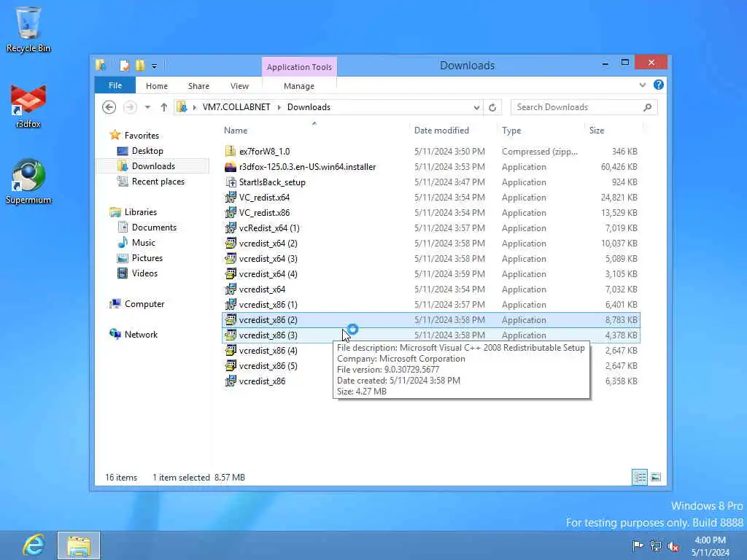Open Internet Explorer from the taskbar
747x560 pixels.
(x=34, y=545)
